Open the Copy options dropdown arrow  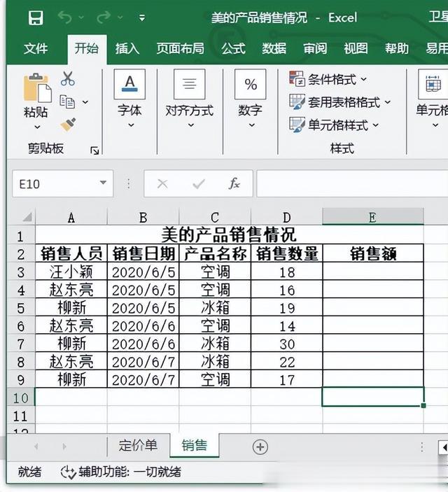click(x=85, y=102)
